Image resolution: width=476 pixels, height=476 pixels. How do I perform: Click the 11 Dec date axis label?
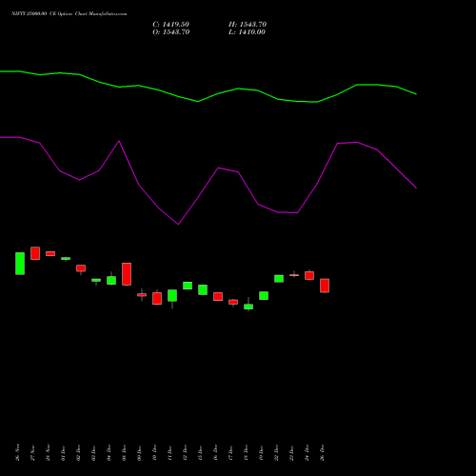point(169,452)
